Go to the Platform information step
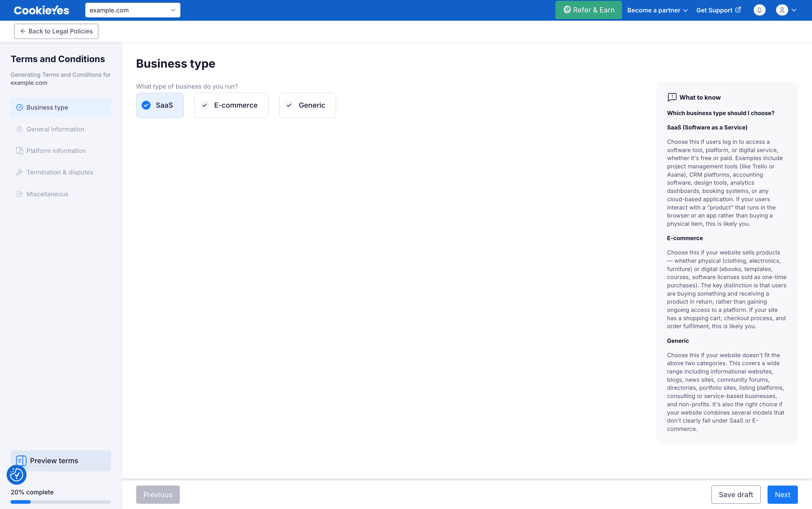This screenshot has height=509, width=812. 60,151
